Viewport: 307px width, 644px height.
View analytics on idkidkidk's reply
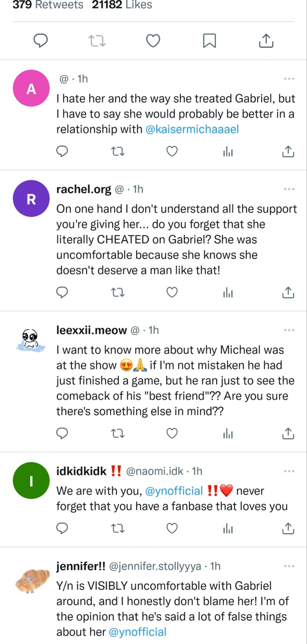tap(228, 529)
